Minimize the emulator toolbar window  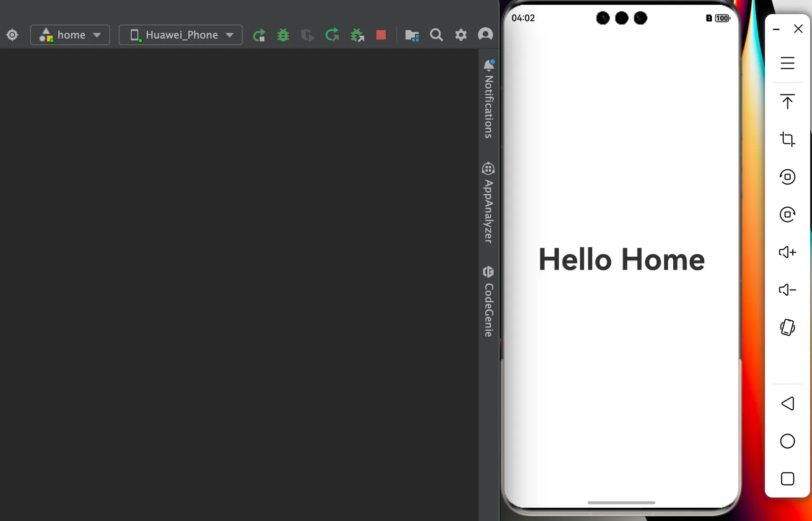coord(776,29)
